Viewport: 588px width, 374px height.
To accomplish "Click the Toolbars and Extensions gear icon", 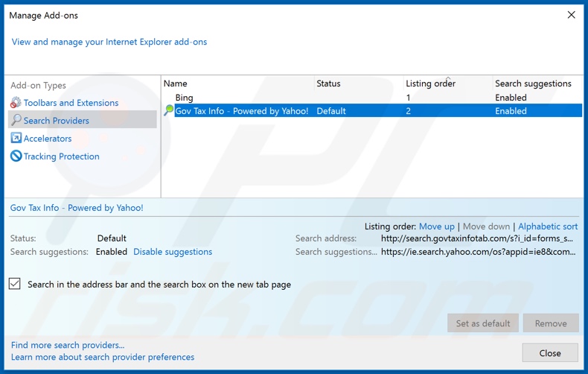I will [x=16, y=103].
